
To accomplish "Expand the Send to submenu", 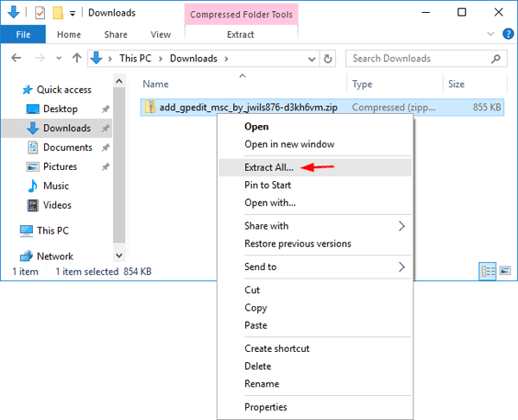I will click(401, 267).
